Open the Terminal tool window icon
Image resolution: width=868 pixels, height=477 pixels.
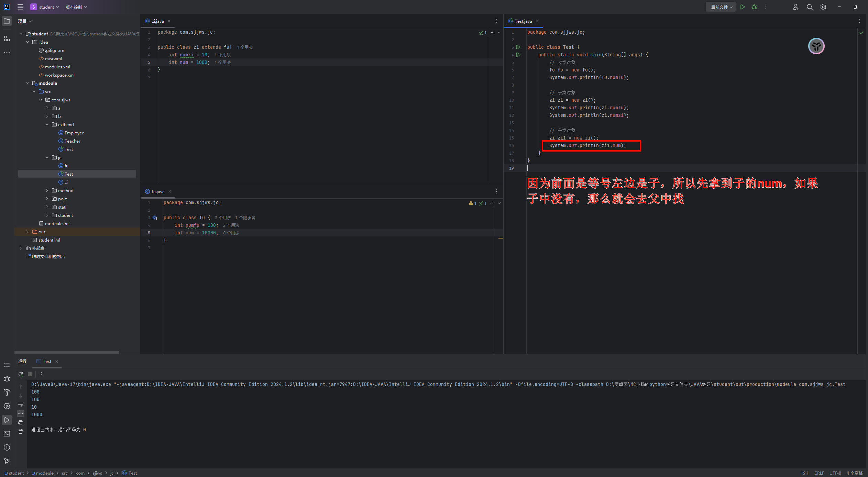tap(7, 434)
